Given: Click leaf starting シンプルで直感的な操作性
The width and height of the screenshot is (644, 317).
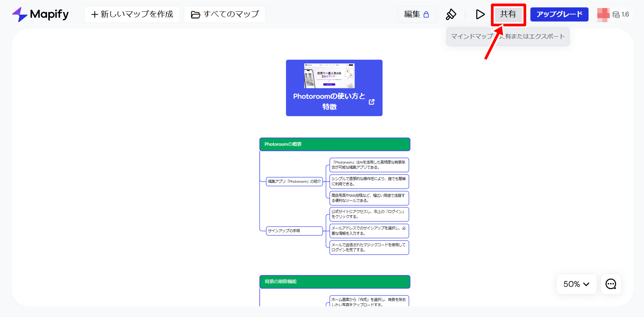Looking at the screenshot, I should point(369,182).
